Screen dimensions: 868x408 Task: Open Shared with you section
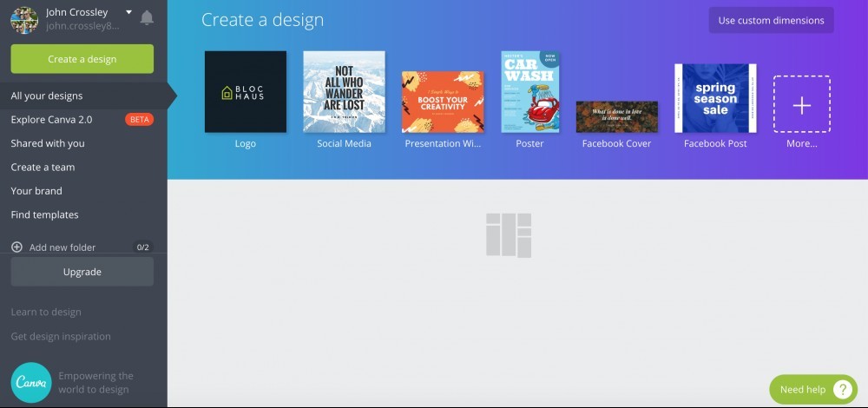[48, 143]
